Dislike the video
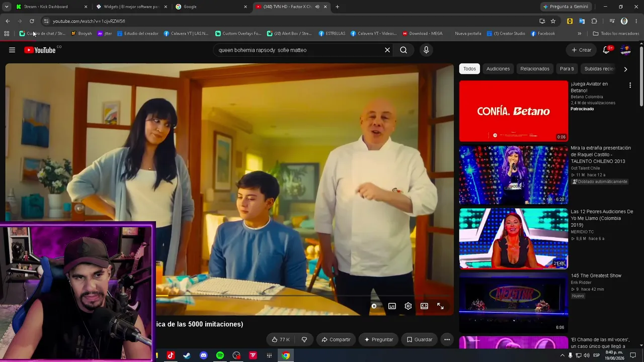This screenshot has height=362, width=644. tap(304, 339)
